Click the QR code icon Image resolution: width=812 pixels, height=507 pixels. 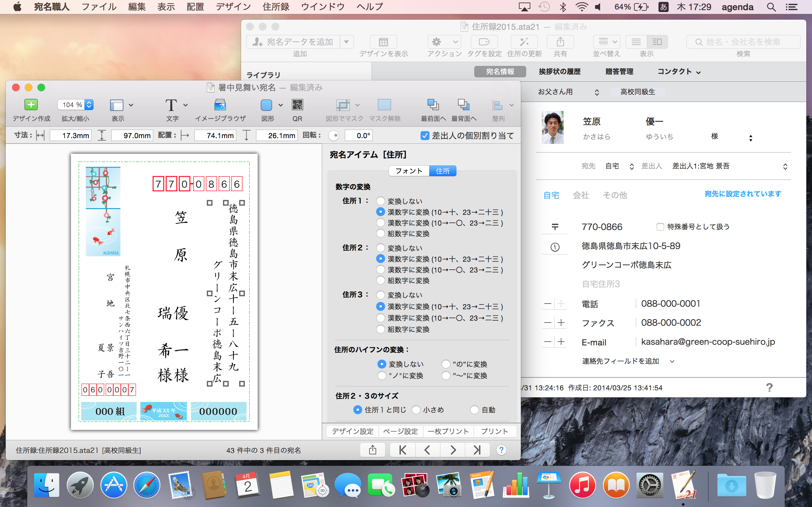297,105
